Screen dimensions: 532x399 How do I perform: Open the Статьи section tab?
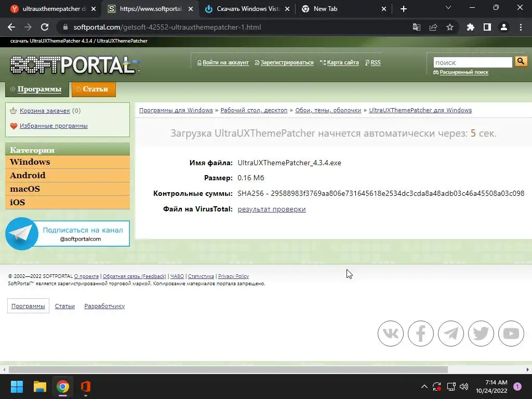(94, 89)
